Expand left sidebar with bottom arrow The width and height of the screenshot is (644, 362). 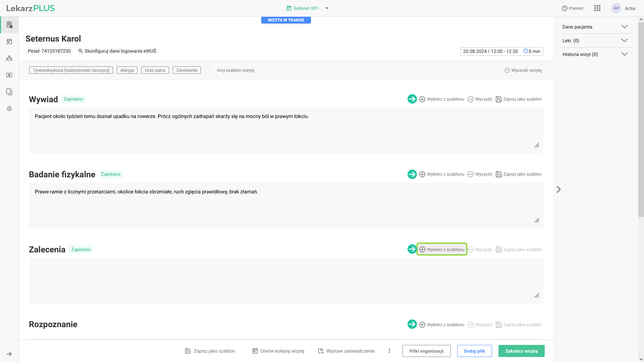click(9, 354)
